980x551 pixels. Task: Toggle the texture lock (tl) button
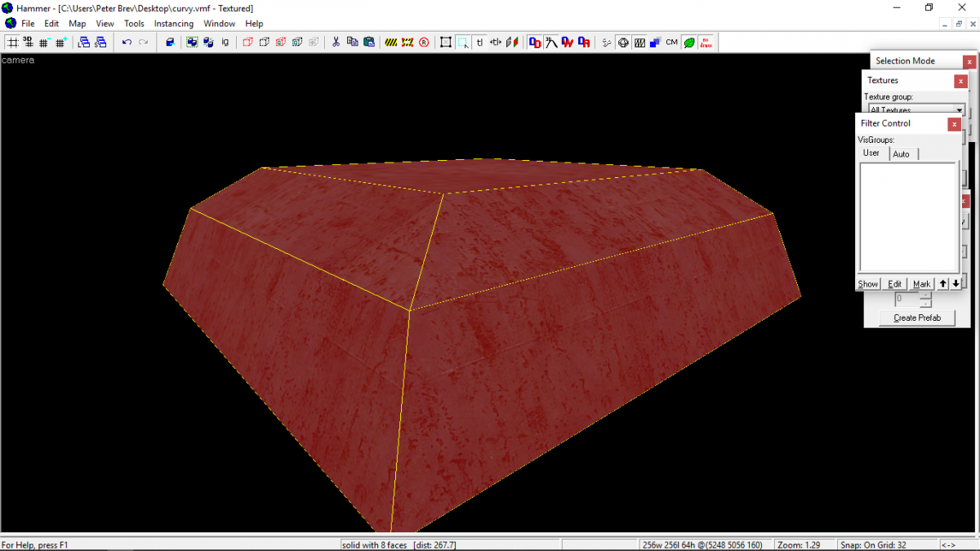pyautogui.click(x=479, y=42)
